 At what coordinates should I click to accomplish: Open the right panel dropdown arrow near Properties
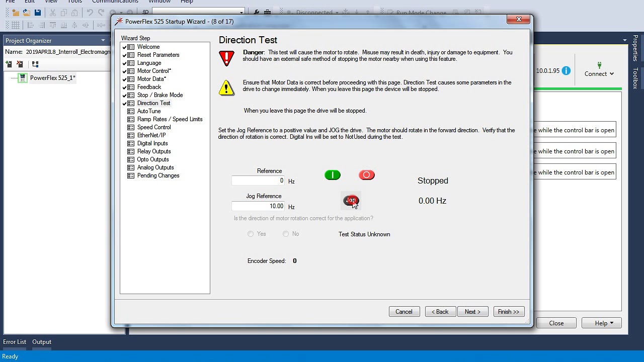click(625, 40)
